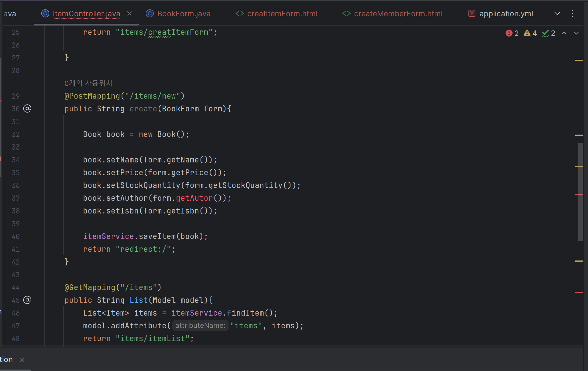Click the gutter mapping icon on line 45
The height and width of the screenshot is (371, 588).
pos(27,300)
